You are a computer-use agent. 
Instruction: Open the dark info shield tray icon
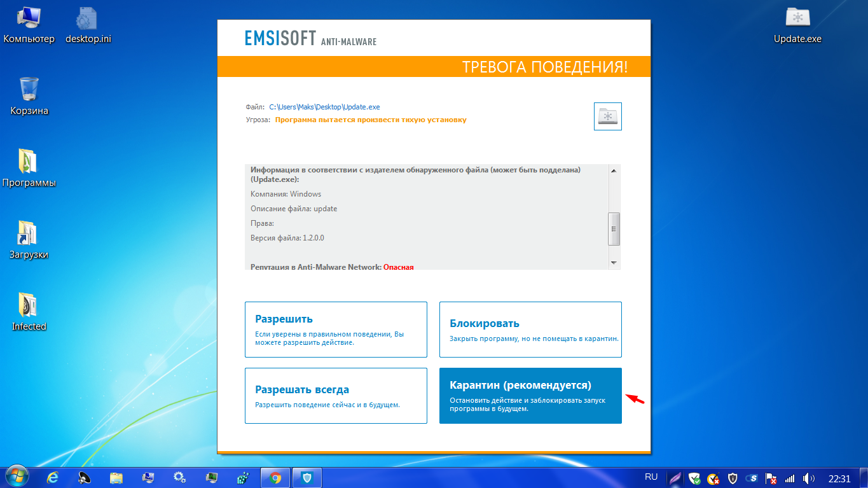[733, 478]
